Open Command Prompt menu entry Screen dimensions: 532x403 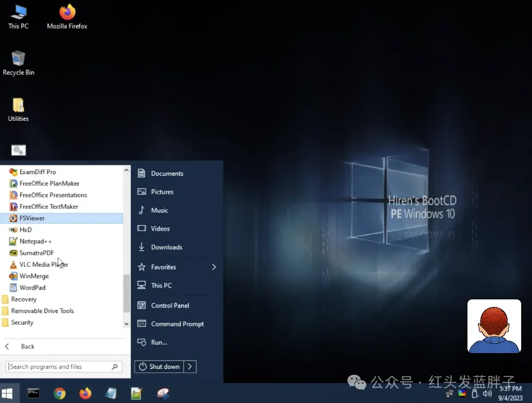[x=177, y=324]
